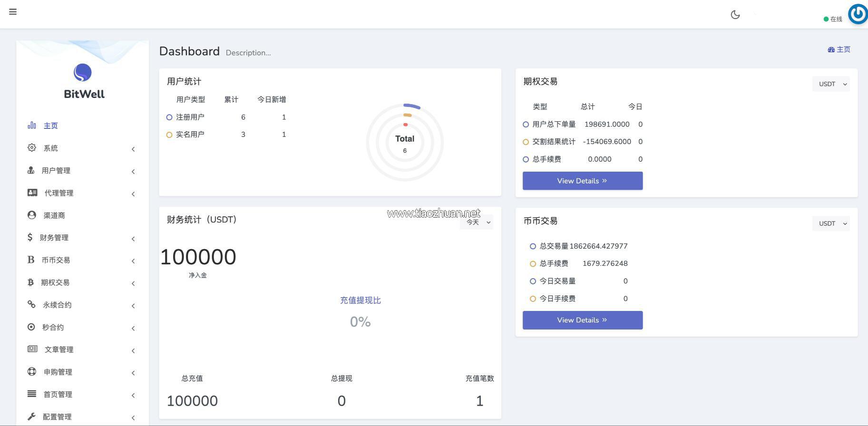Screen dimensions: 868x426
Task: Click the red inner ring dot
Action: click(x=405, y=125)
